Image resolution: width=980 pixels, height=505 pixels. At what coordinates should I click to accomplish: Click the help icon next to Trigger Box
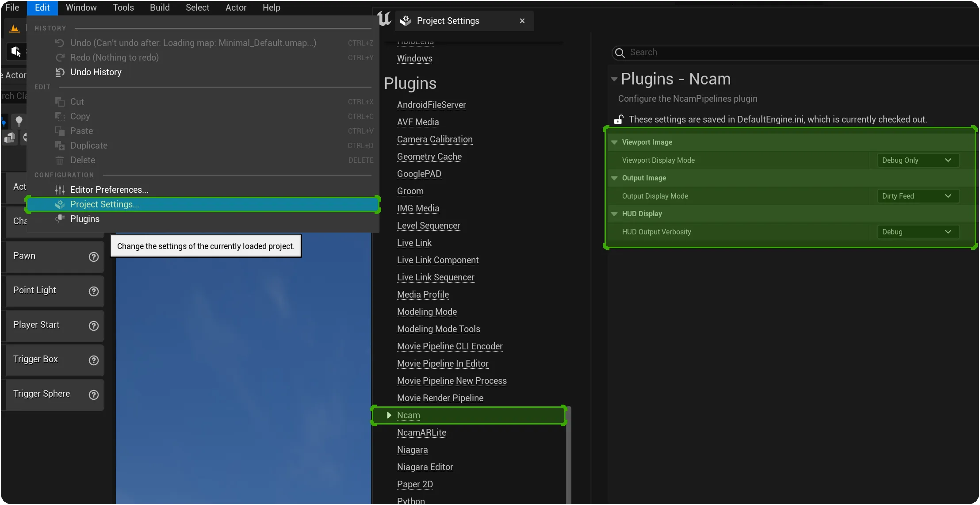click(93, 360)
